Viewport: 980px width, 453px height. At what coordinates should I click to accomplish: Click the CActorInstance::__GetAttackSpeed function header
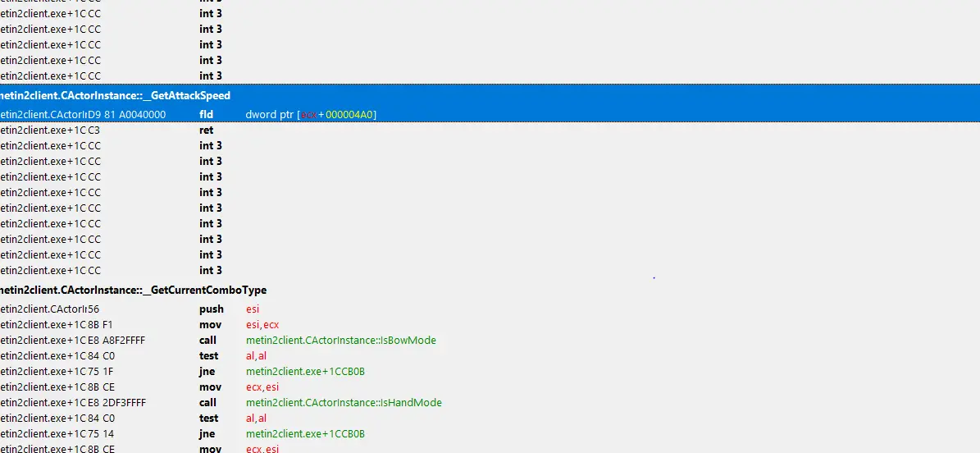coord(116,96)
